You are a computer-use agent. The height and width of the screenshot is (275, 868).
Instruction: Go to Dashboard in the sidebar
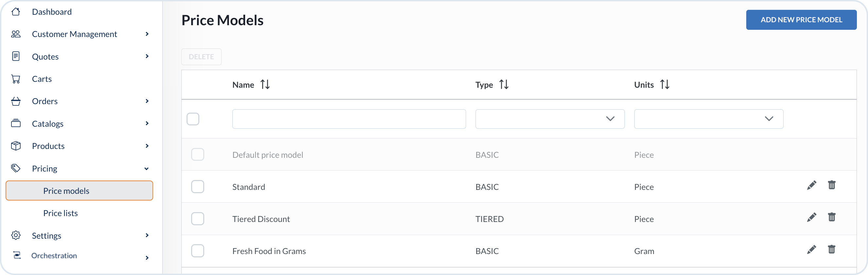click(x=52, y=12)
